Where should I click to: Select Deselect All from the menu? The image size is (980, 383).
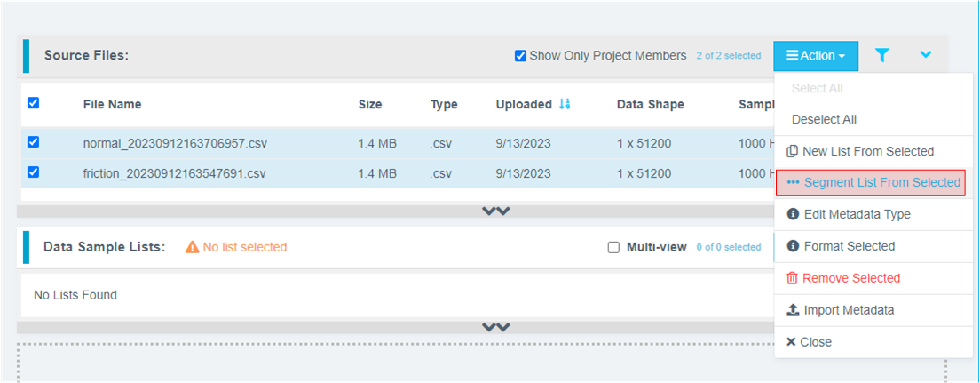[x=824, y=119]
